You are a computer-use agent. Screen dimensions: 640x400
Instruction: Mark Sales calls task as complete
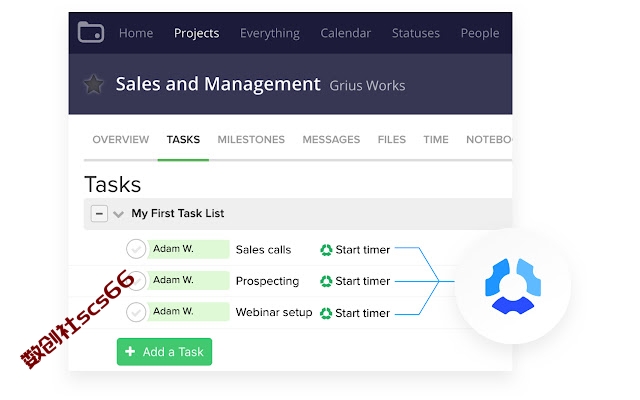pyautogui.click(x=136, y=249)
